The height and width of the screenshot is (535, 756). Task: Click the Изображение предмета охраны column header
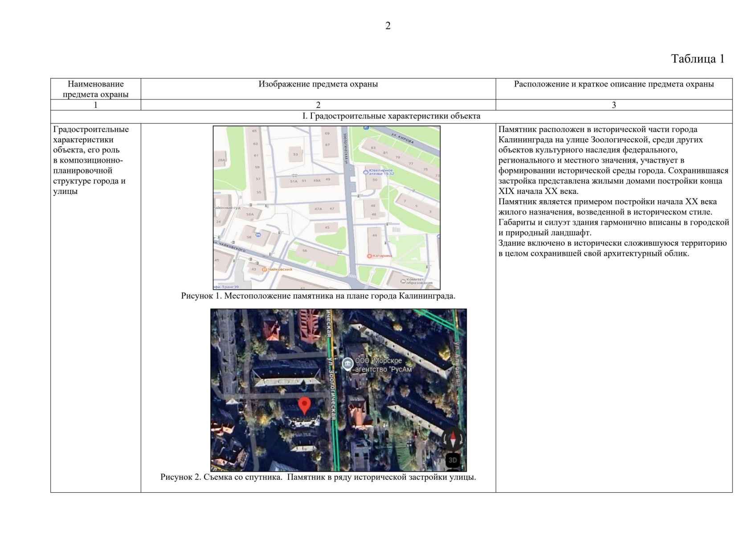(x=318, y=84)
